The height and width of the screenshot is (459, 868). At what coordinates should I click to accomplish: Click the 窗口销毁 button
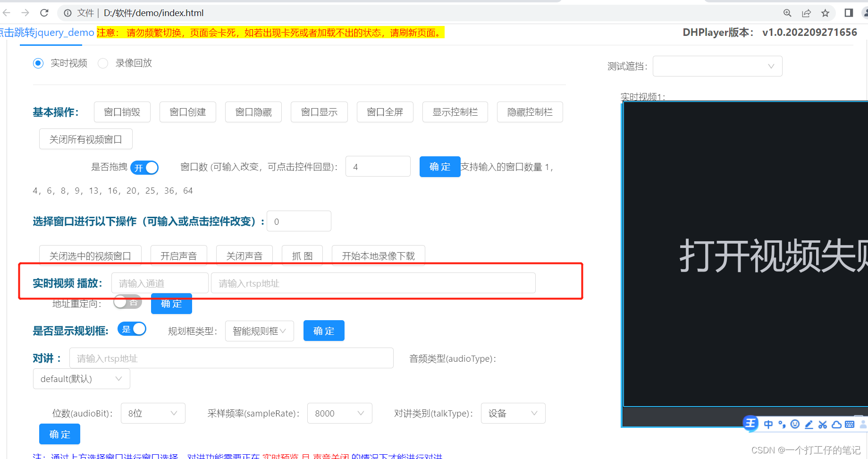click(122, 112)
